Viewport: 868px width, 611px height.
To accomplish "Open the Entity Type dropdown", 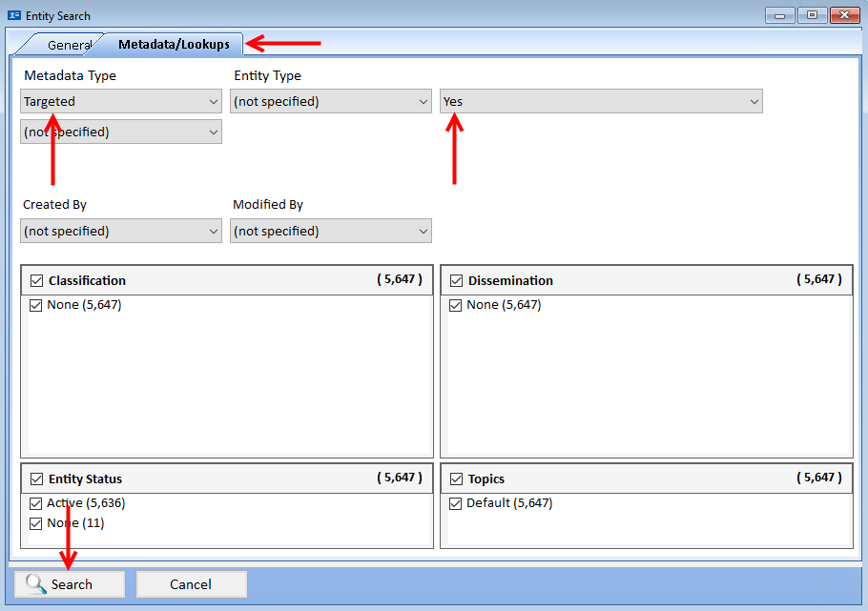I will 423,101.
